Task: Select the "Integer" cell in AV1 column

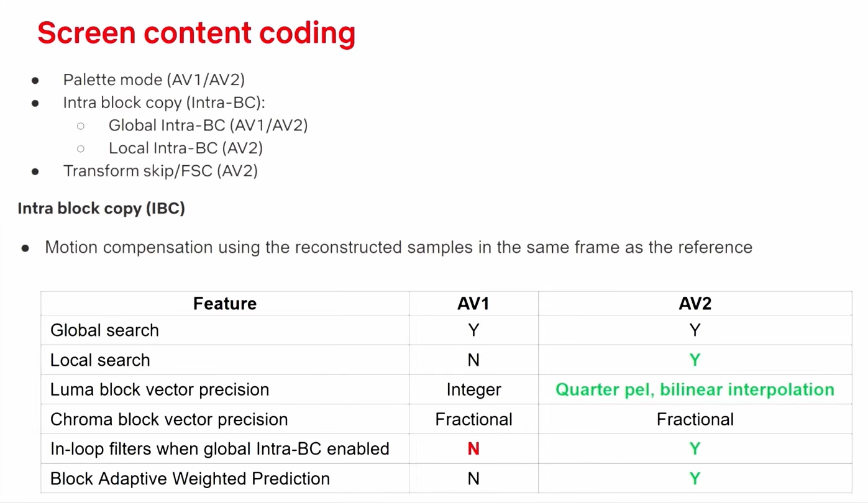Action: click(473, 390)
